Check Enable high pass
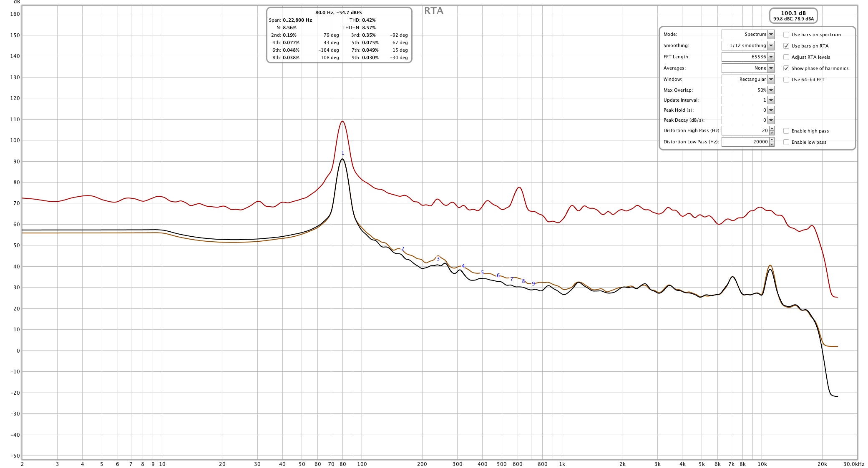The width and height of the screenshot is (868, 468). pyautogui.click(x=786, y=131)
